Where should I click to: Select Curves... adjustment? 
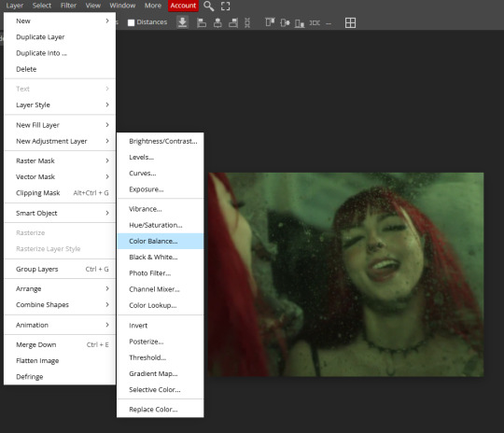161,174
